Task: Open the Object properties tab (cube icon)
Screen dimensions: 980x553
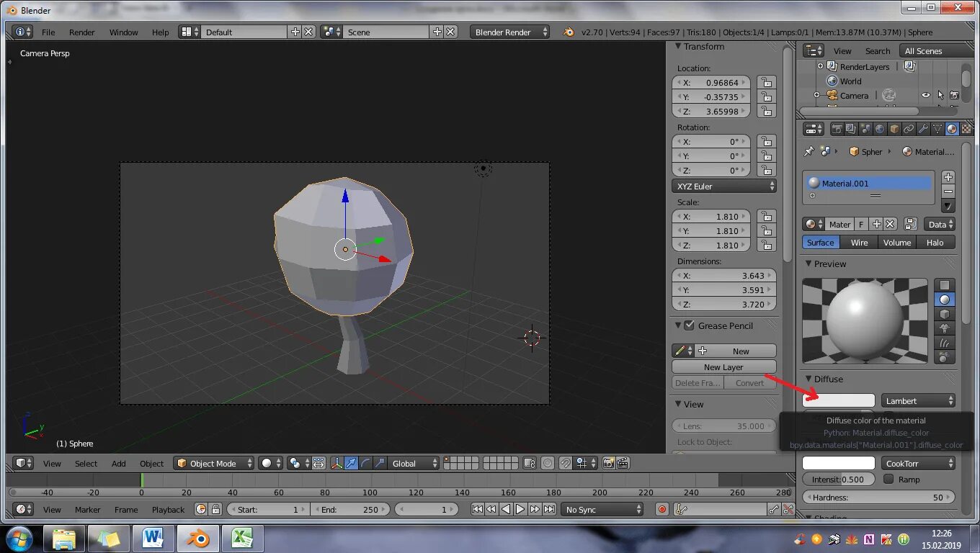Action: coord(894,130)
